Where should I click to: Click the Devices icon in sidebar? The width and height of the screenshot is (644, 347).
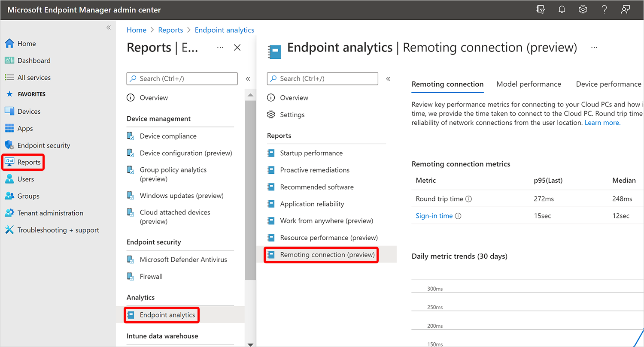pos(9,112)
